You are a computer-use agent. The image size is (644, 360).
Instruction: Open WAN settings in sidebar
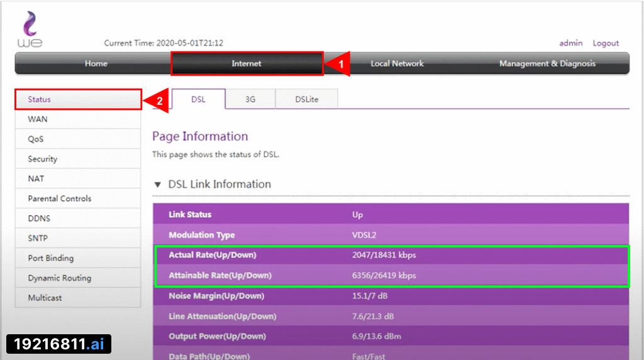tap(38, 119)
